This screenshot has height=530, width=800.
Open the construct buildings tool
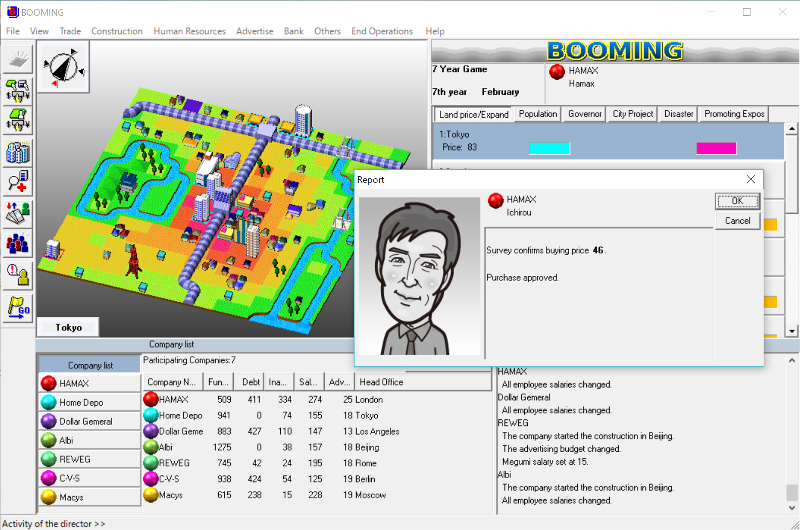(18, 152)
